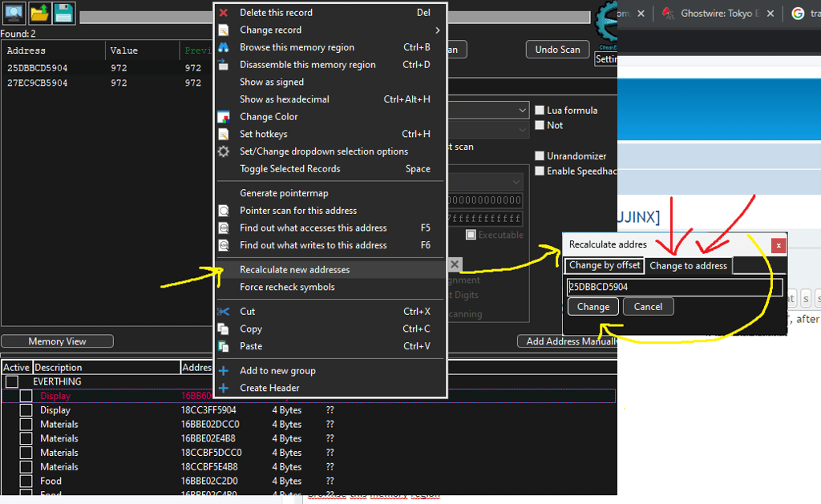Screen dimensions: 821x504
Task: Toggle the Executable checkbox
Action: (471, 235)
